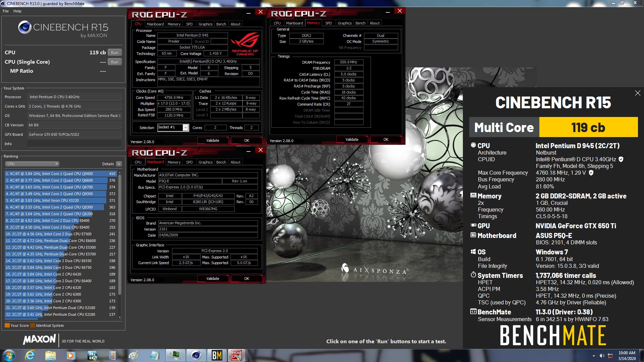Click the Motherboard icon in BenchMate panel
This screenshot has height=362, width=644.
tap(473, 235)
